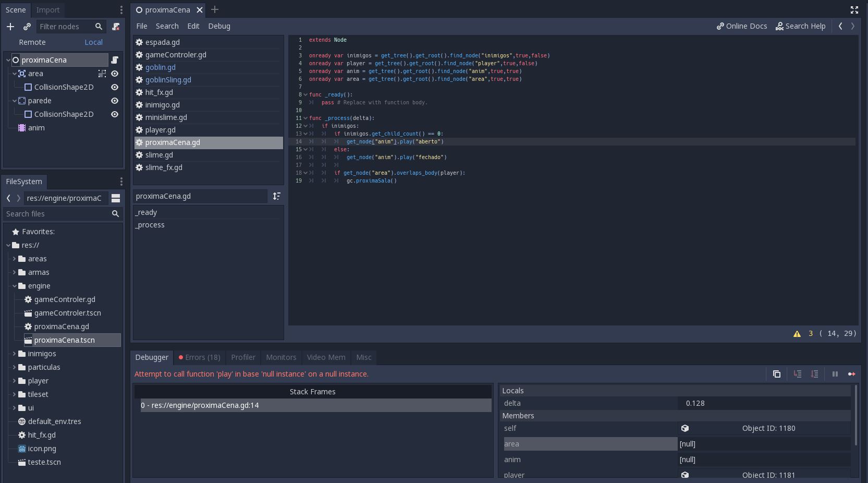868x483 pixels.
Task: Toggle visibility of the parede node
Action: pyautogui.click(x=115, y=101)
